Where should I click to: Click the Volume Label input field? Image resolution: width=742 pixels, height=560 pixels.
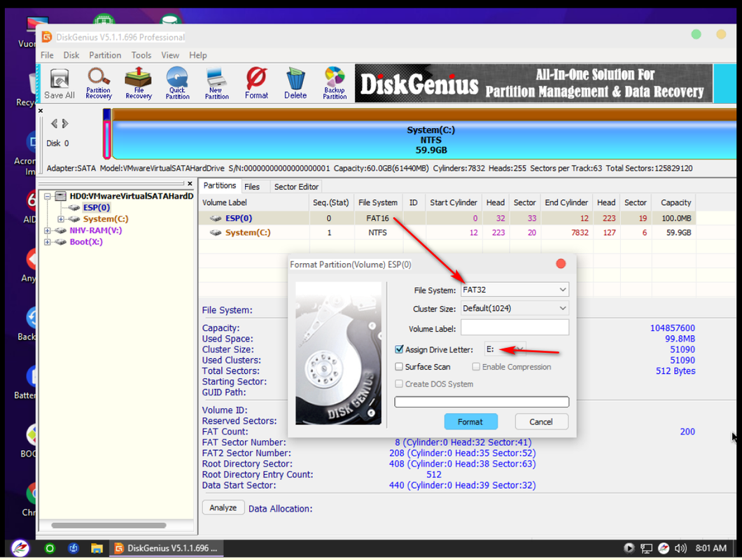(x=515, y=327)
